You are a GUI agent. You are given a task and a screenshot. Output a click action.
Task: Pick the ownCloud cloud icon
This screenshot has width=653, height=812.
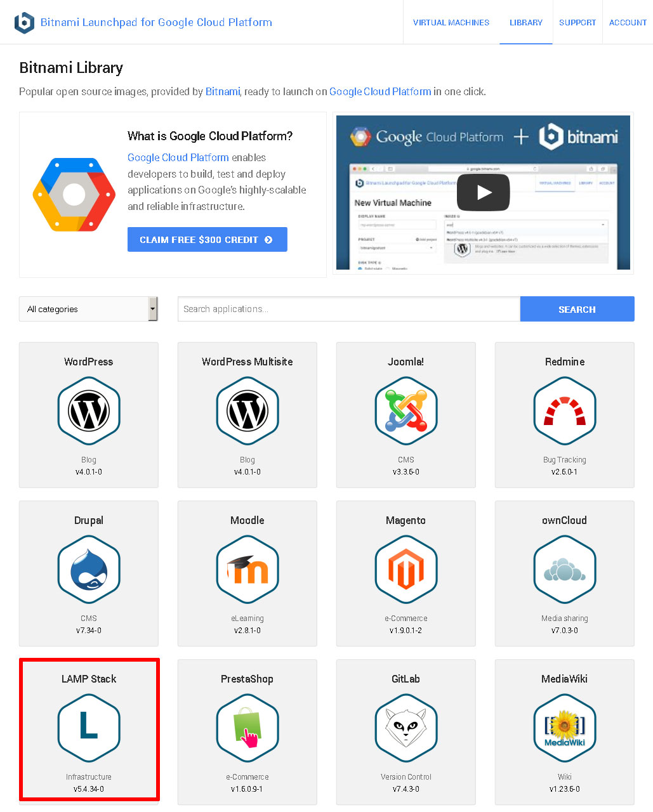565,570
